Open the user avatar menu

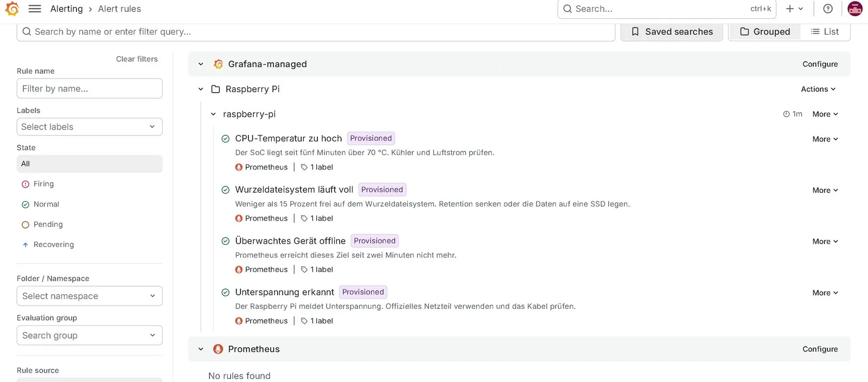pyautogui.click(x=855, y=9)
